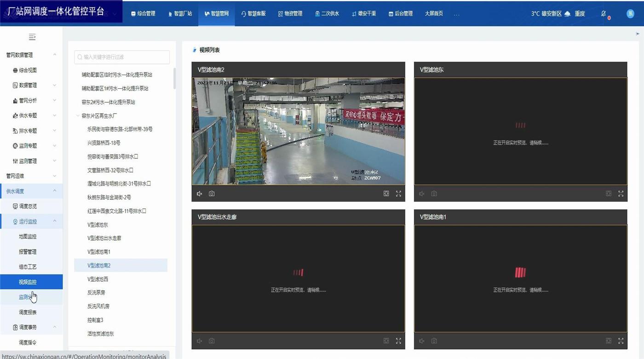
Task: Collapse the left sidebar menu icon
Action: pos(32,37)
